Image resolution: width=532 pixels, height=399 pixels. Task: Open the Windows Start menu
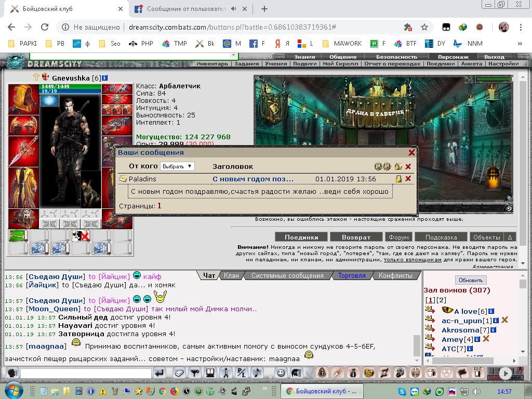[x=14, y=391]
